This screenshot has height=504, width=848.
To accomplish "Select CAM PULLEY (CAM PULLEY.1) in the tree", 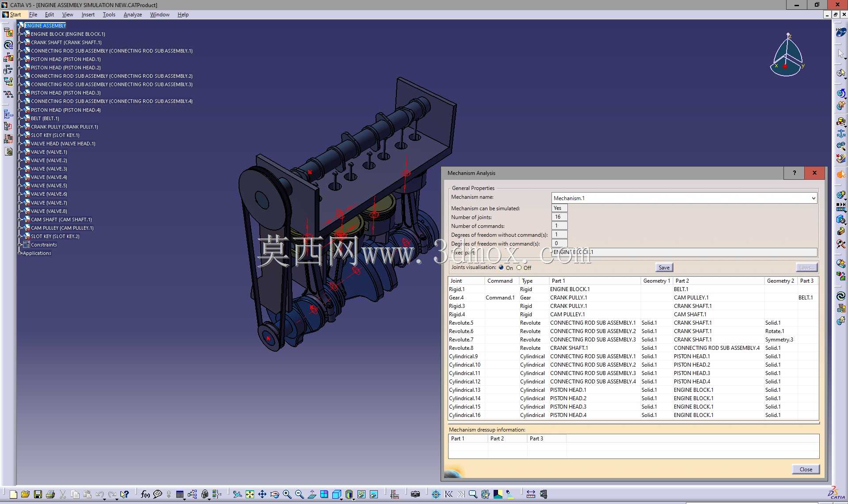I will pos(62,228).
